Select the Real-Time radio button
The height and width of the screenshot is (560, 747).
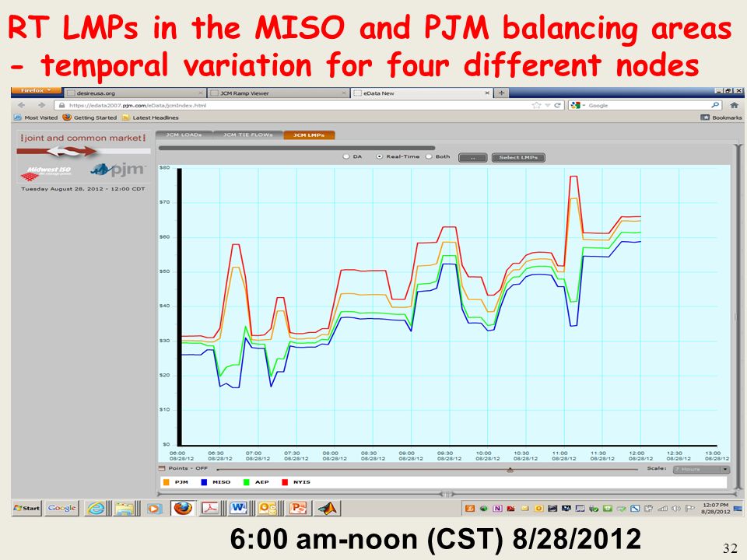pyautogui.click(x=379, y=156)
